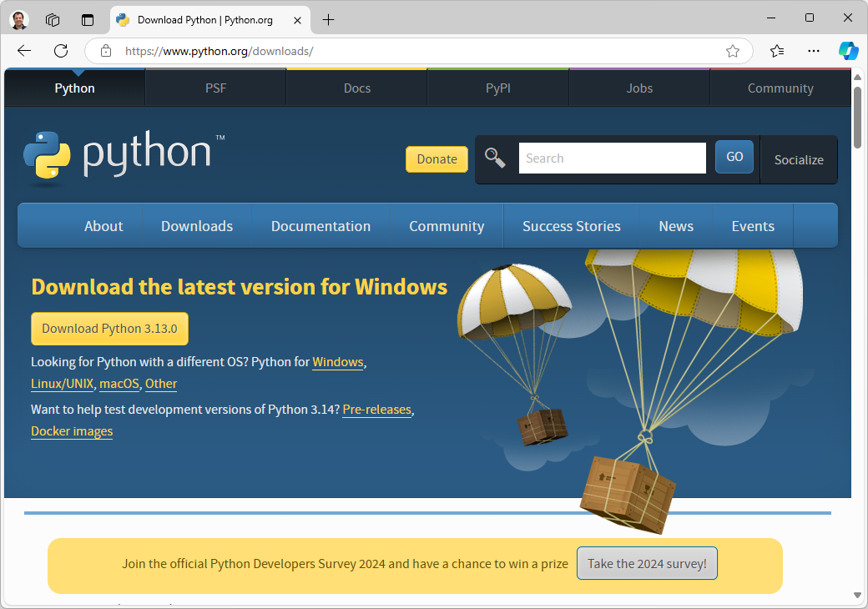Open the Favorites list icon
This screenshot has width=868, height=609.
777,51
